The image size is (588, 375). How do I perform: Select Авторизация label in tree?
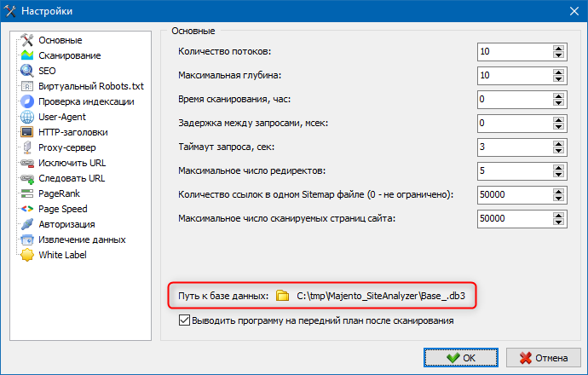(66, 224)
